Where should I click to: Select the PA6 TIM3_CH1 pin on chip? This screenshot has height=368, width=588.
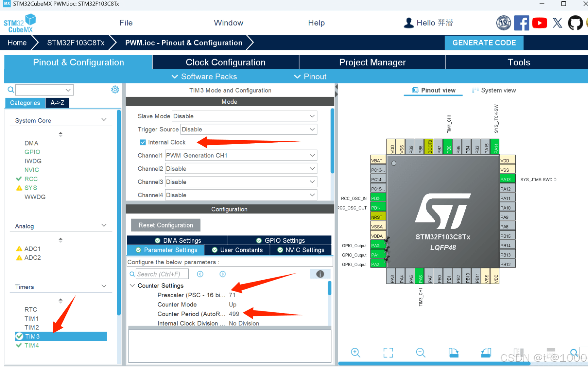pos(419,276)
